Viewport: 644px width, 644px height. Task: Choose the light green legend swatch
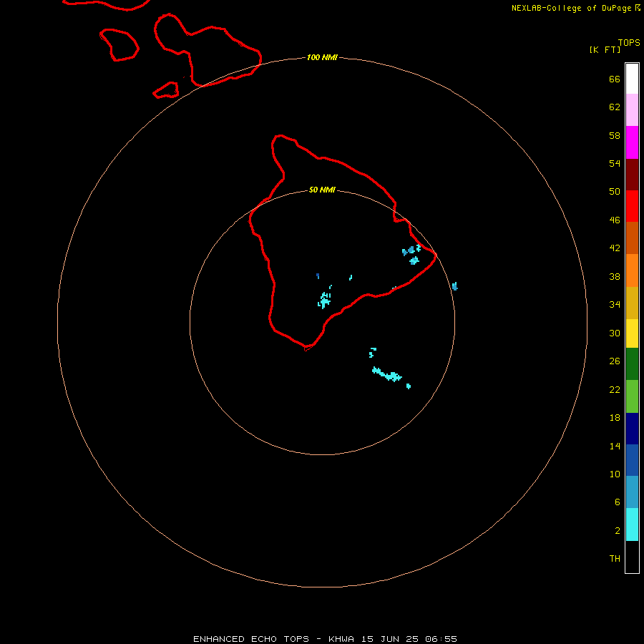(632, 396)
